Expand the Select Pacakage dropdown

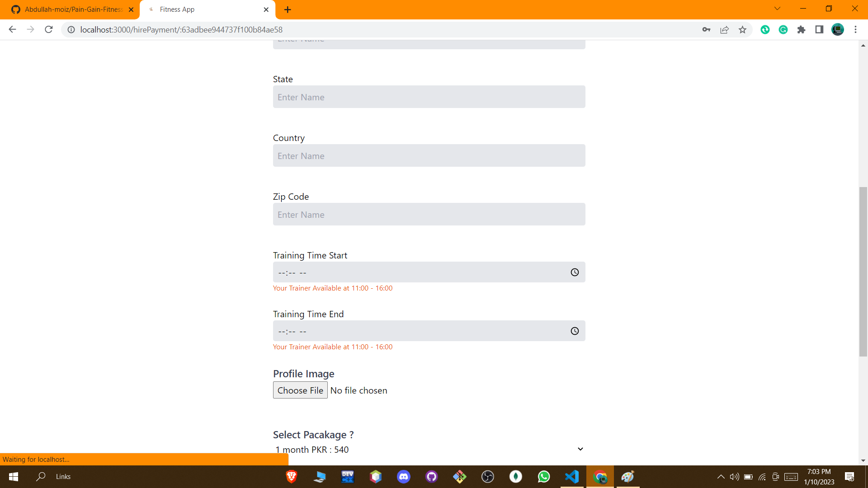[x=429, y=450]
